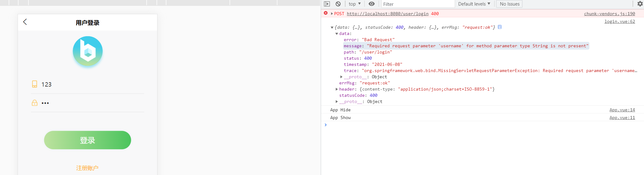Focus the console Filter input

[418, 4]
